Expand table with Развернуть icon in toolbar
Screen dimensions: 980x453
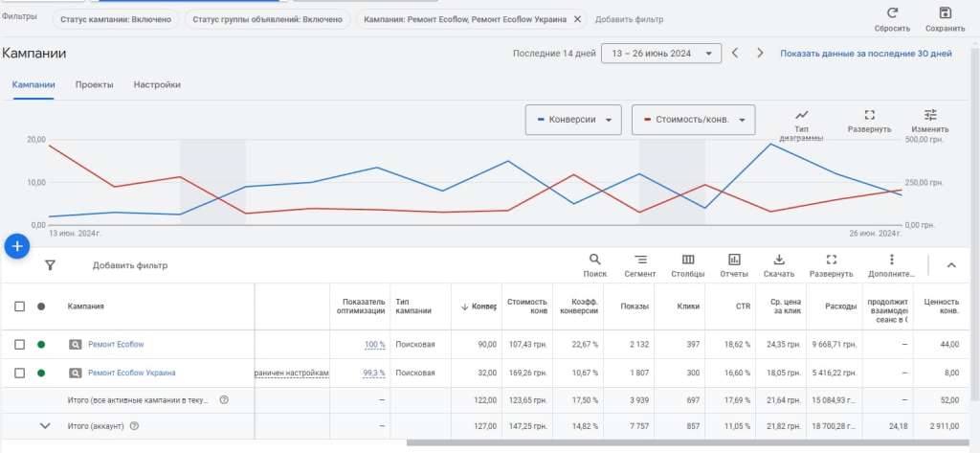831,260
